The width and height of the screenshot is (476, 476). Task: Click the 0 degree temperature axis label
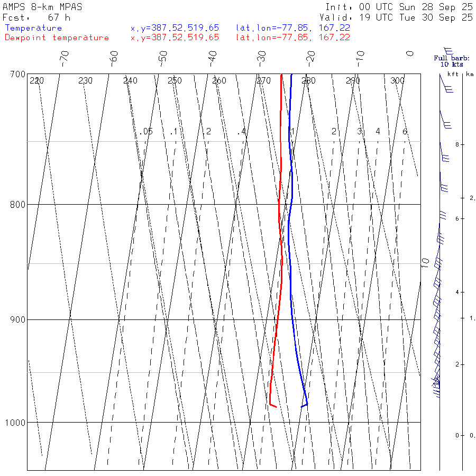point(410,54)
